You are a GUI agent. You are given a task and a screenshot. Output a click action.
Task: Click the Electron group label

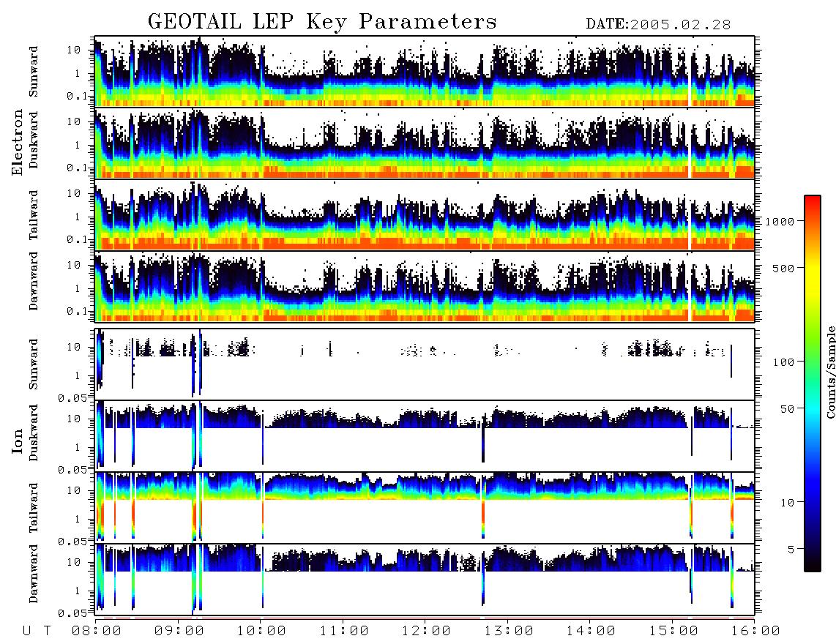(x=18, y=143)
